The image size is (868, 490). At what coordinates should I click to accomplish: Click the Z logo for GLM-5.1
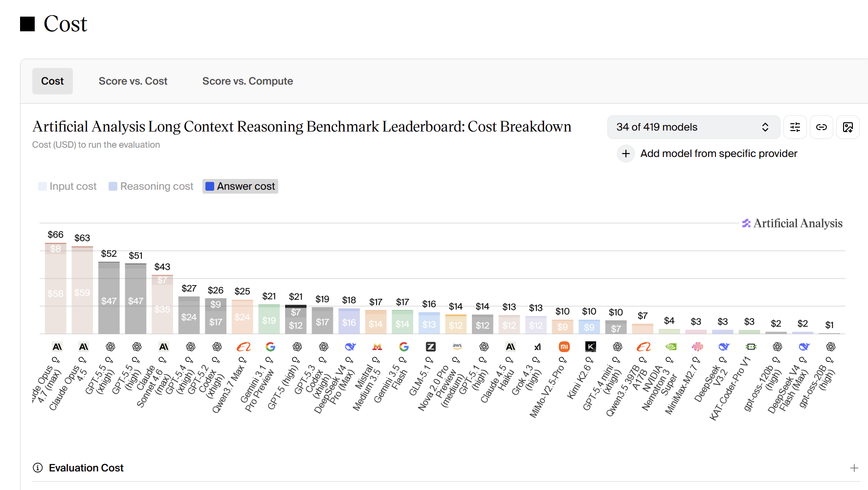(x=431, y=347)
